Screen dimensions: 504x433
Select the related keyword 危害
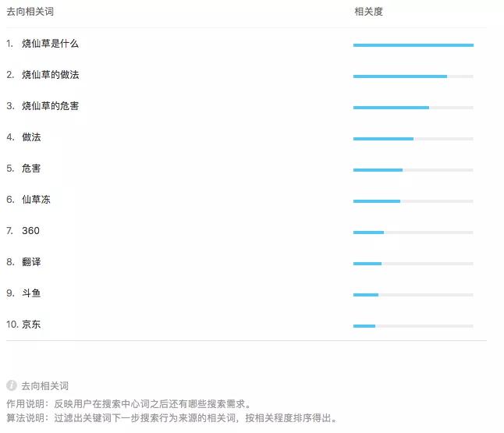coord(31,169)
